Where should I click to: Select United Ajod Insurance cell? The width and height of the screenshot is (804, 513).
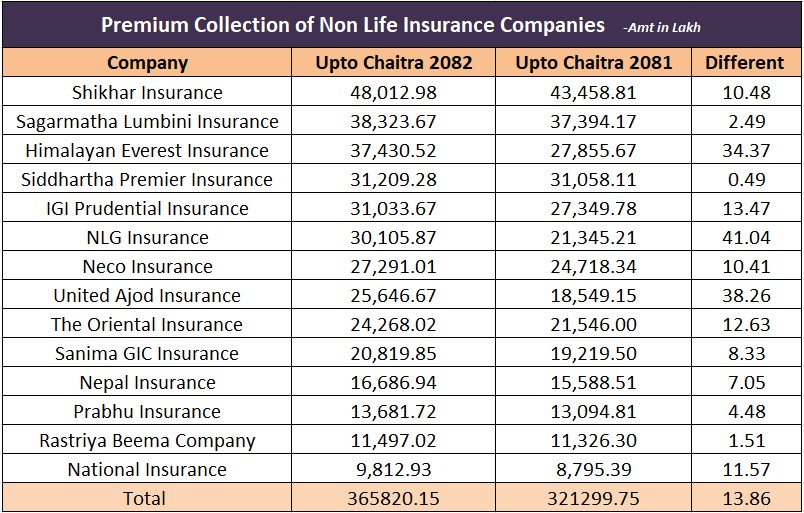147,295
